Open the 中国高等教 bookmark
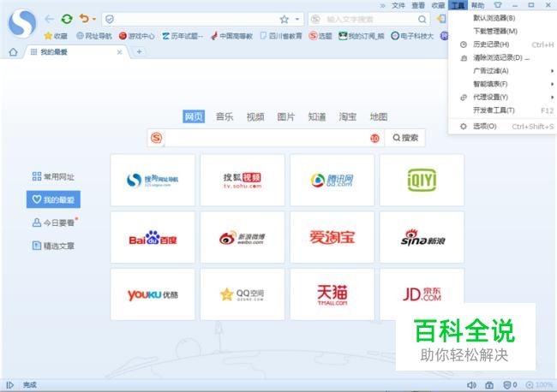This screenshot has height=392, width=557. [x=231, y=36]
